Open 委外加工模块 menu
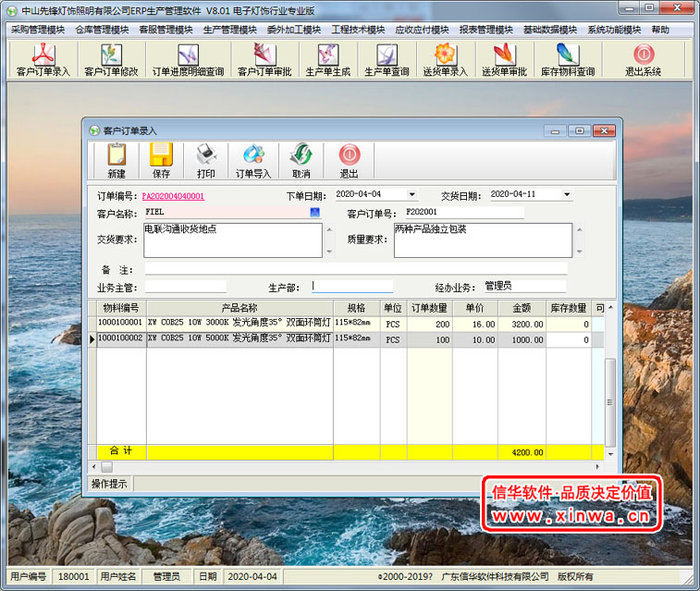 [x=294, y=30]
